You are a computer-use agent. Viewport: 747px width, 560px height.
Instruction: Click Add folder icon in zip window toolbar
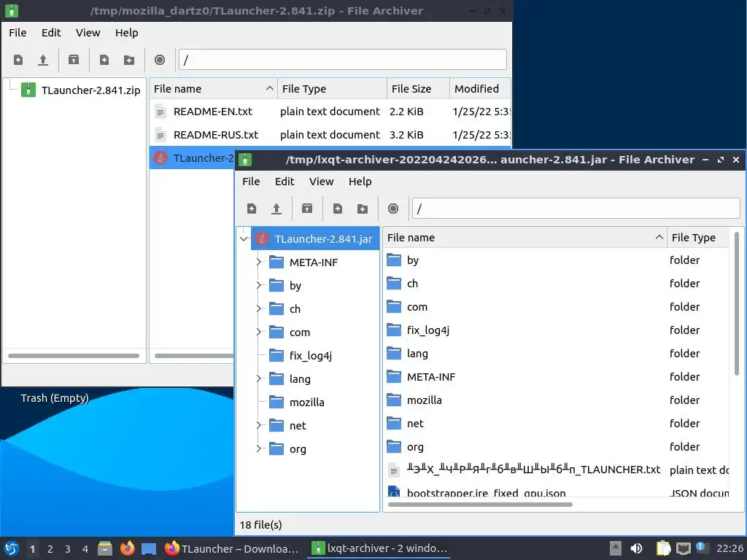click(x=129, y=60)
